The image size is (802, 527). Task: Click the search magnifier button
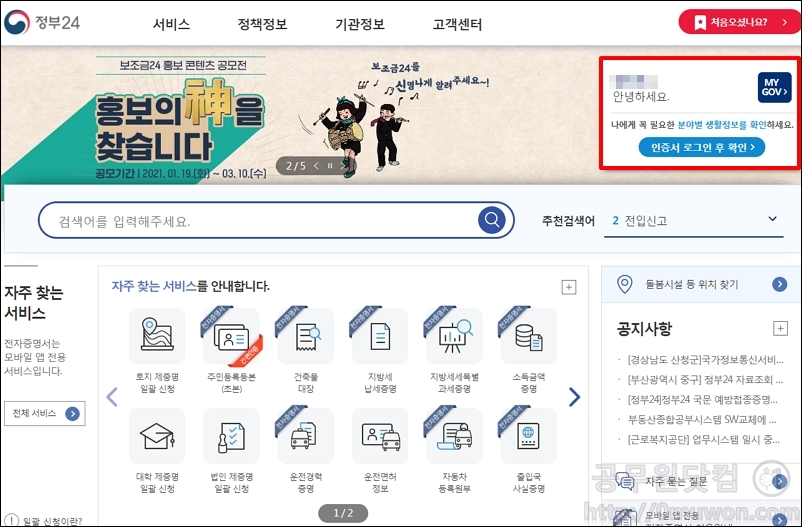coord(492,220)
